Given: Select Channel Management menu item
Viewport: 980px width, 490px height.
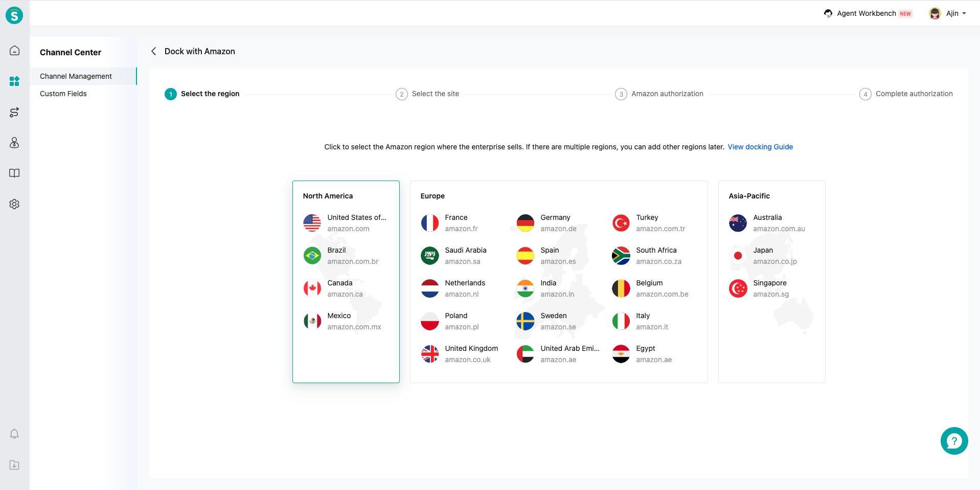Looking at the screenshot, I should click(x=83, y=76).
